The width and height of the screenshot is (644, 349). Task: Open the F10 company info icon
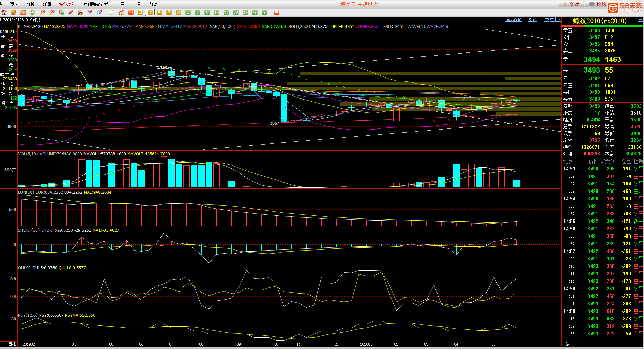(23, 12)
